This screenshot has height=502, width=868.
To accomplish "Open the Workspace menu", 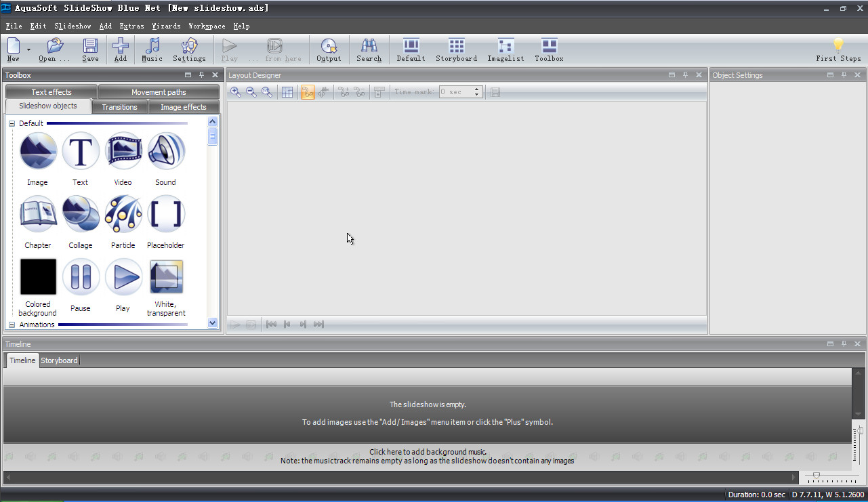I will pos(207,26).
